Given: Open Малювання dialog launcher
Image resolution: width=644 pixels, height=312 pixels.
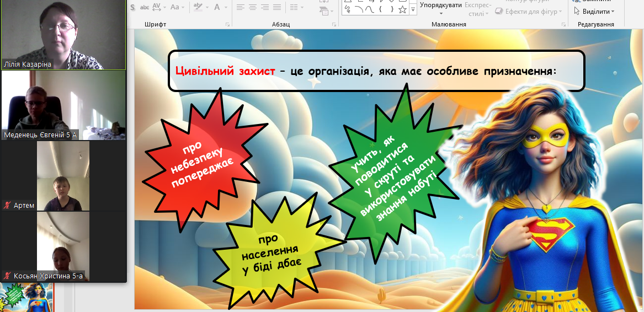Looking at the screenshot, I should click(x=563, y=25).
